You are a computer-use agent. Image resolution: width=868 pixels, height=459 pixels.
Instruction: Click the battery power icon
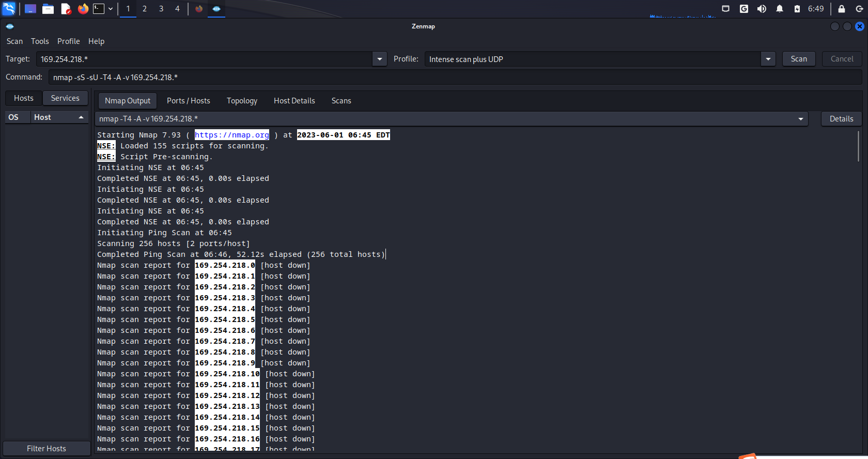point(797,9)
